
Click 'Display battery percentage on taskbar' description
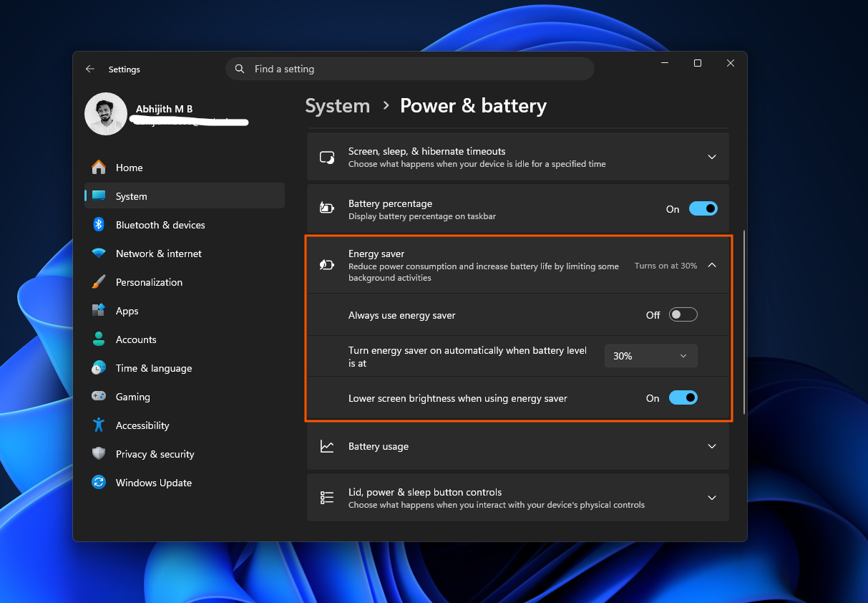pyautogui.click(x=422, y=216)
